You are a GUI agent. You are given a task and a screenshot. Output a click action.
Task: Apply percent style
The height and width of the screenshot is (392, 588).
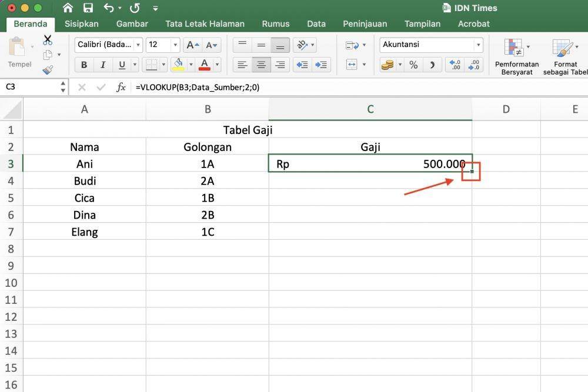413,65
